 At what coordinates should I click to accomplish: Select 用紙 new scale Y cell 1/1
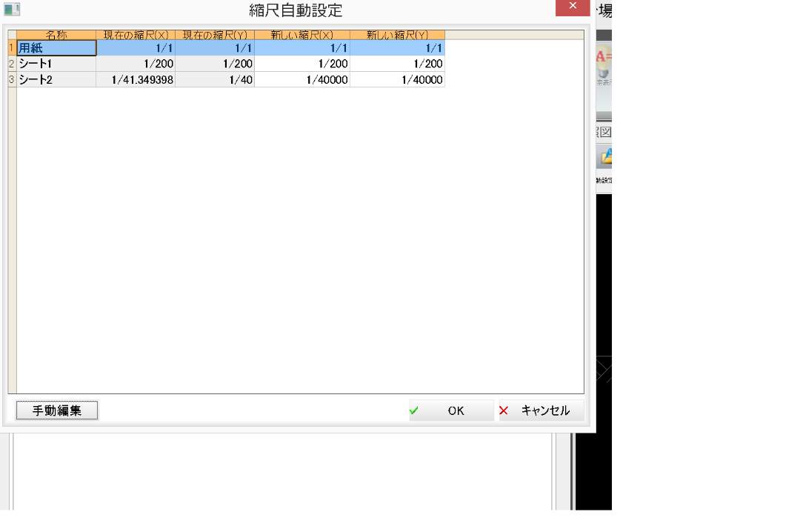[x=398, y=48]
